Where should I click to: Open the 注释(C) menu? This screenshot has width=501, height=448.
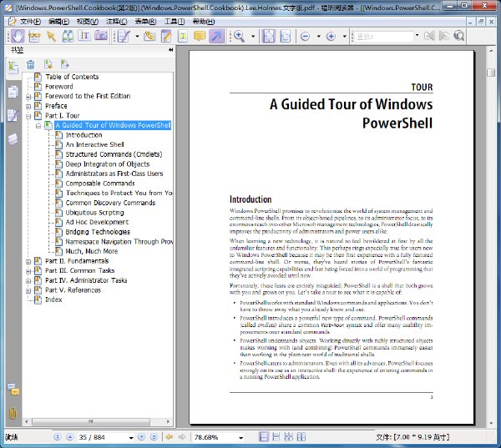[x=117, y=22]
